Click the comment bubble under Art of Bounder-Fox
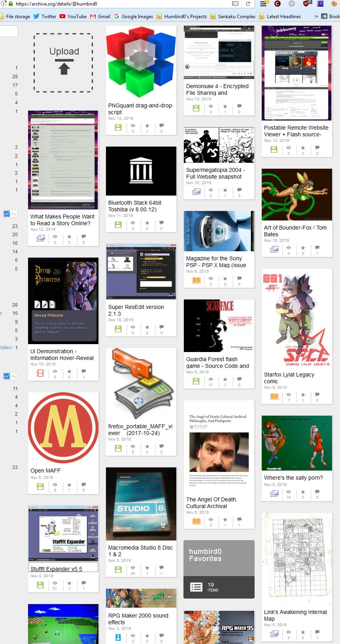 317,249
